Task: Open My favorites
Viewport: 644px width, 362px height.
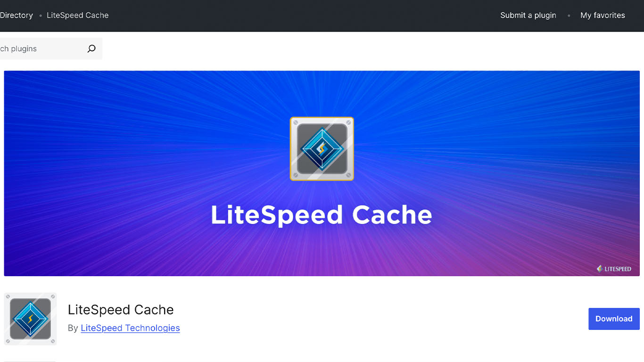Action: click(x=603, y=15)
